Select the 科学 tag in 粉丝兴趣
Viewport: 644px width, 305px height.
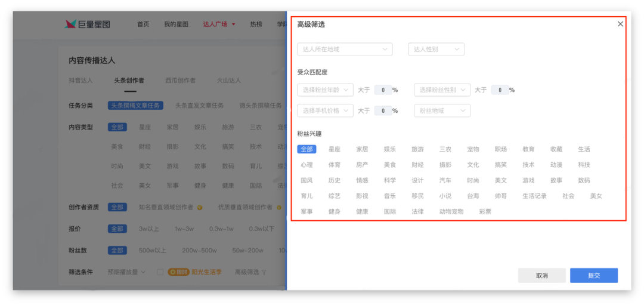tap(390, 180)
